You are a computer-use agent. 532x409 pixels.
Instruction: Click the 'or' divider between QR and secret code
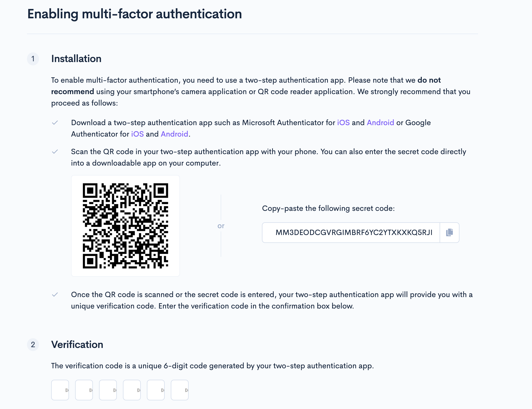221,226
